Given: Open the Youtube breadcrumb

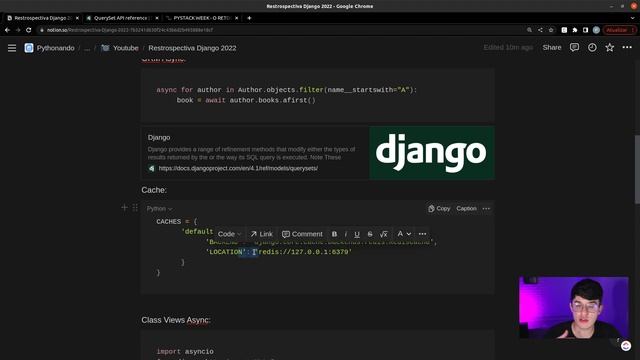Looking at the screenshot, I should coord(126,48).
